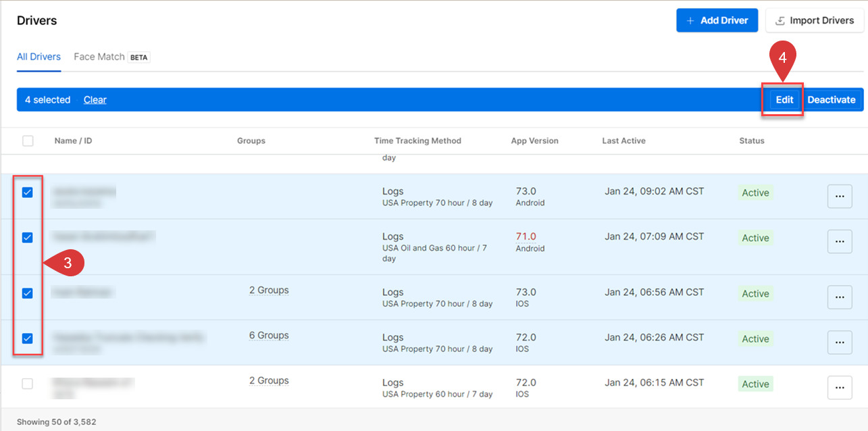Toggle the select-all header checkbox

coord(28,141)
